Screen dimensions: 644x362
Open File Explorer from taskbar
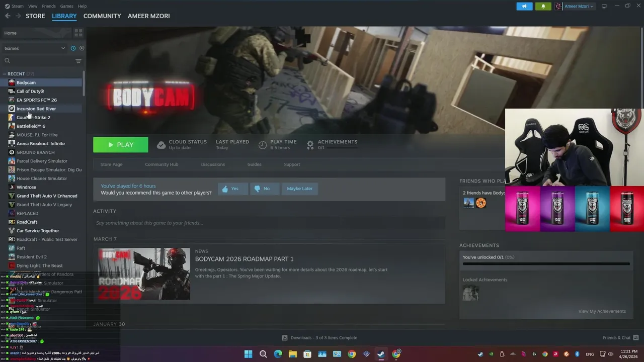click(292, 354)
